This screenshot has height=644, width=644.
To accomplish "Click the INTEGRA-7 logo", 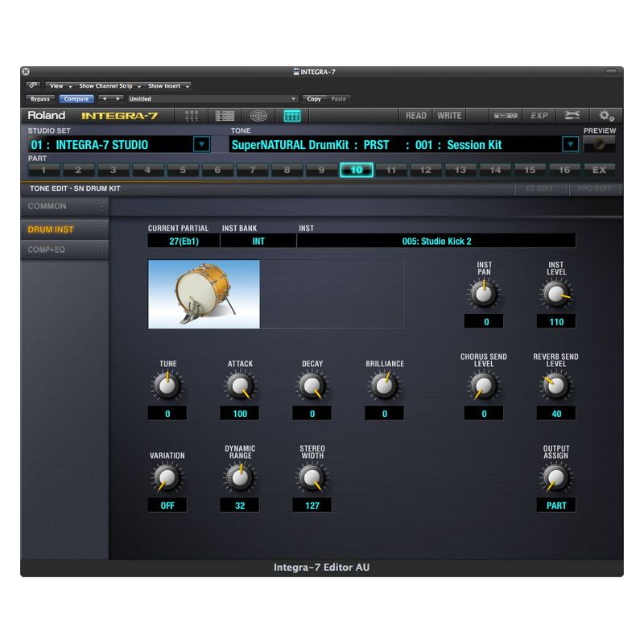I will click(119, 116).
